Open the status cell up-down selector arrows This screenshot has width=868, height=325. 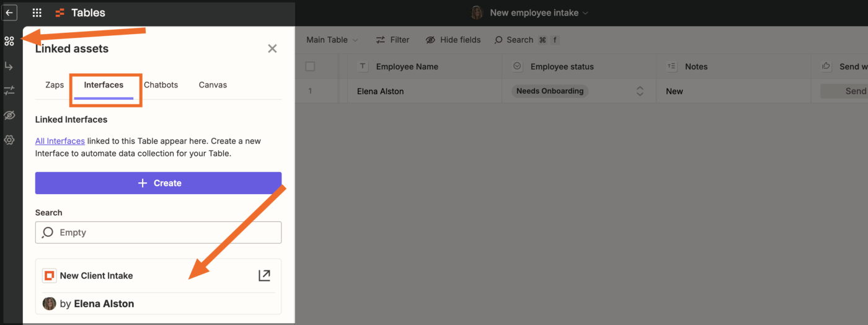[640, 91]
